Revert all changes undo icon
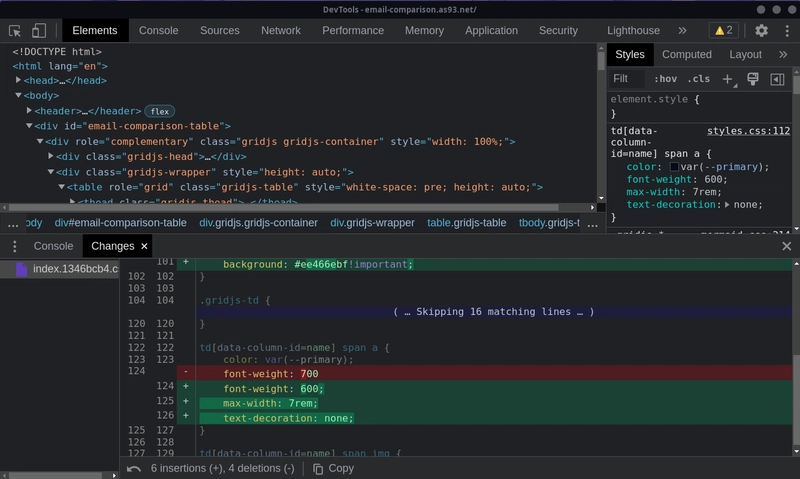Viewport: 800px width, 479px height. pyautogui.click(x=134, y=469)
